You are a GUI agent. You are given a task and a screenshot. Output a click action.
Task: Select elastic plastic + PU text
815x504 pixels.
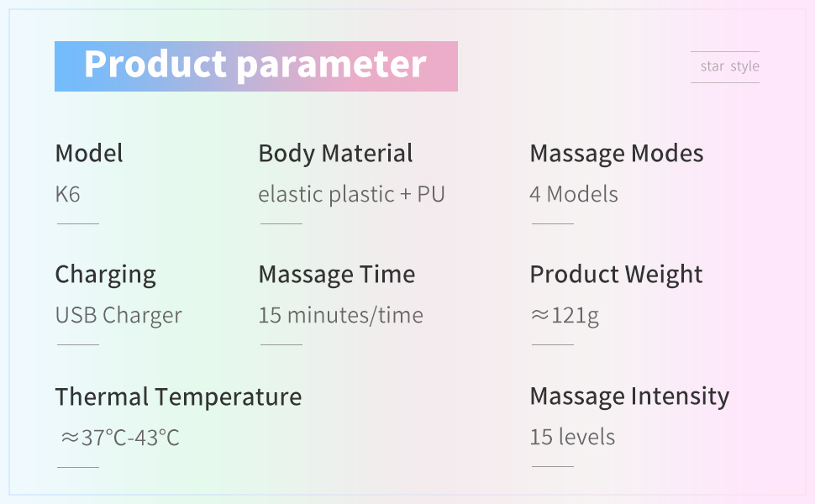352,194
